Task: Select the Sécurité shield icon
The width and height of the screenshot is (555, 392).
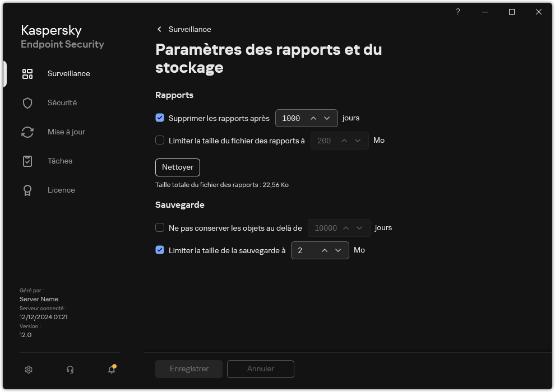Action: click(x=27, y=102)
